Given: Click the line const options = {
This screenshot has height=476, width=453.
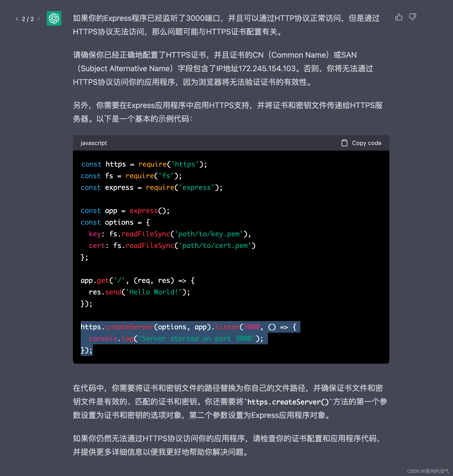Looking at the screenshot, I should tap(115, 222).
